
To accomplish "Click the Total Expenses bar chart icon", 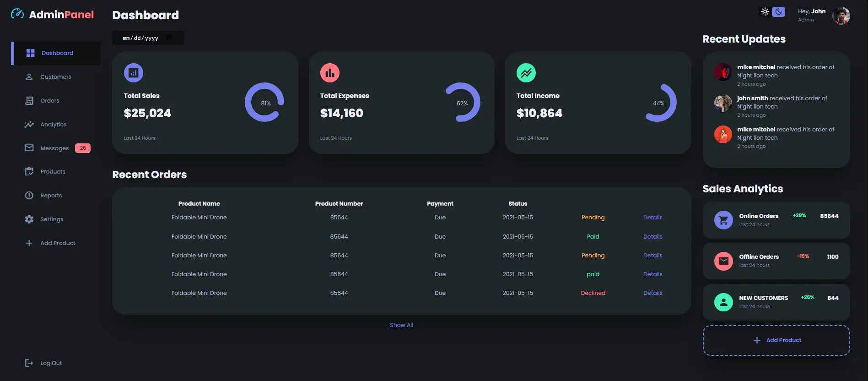I will [x=329, y=73].
